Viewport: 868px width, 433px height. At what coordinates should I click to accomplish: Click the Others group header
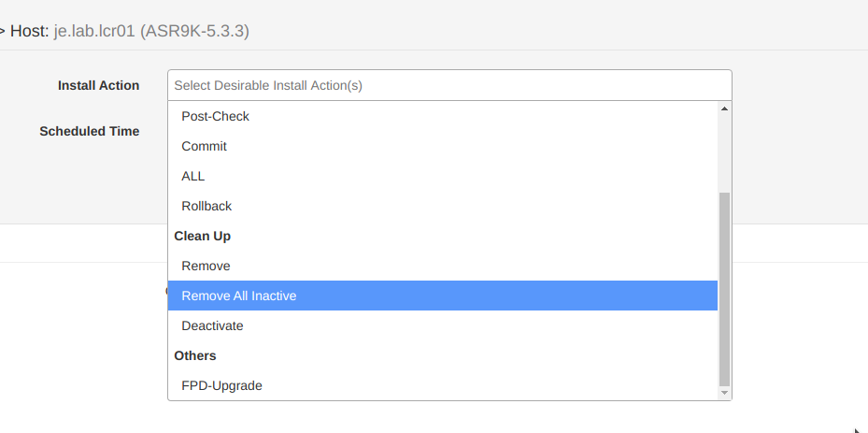[x=195, y=355]
